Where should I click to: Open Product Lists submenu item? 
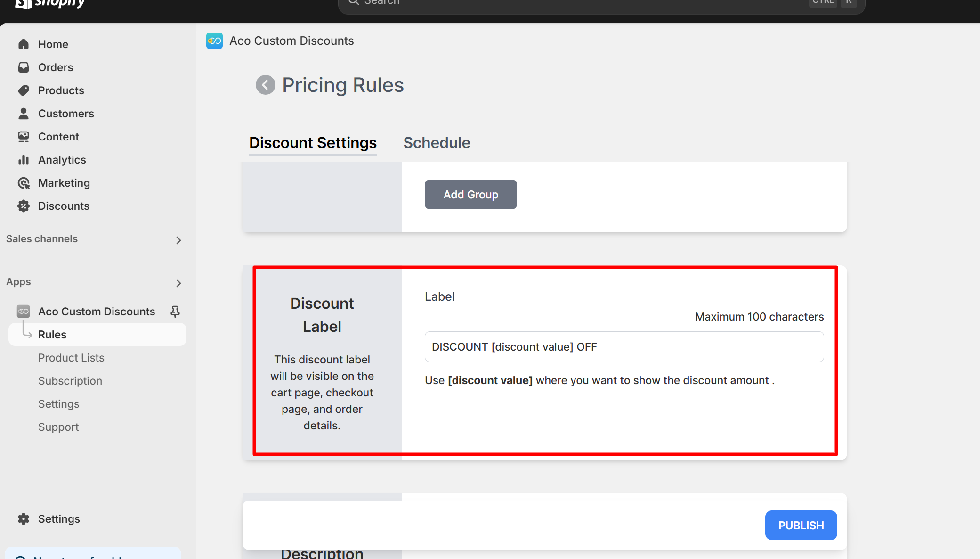(71, 358)
